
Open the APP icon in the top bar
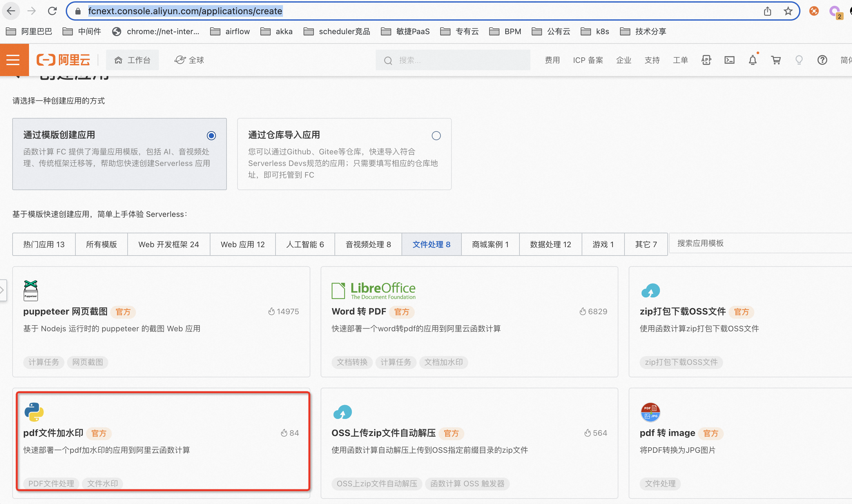point(706,60)
